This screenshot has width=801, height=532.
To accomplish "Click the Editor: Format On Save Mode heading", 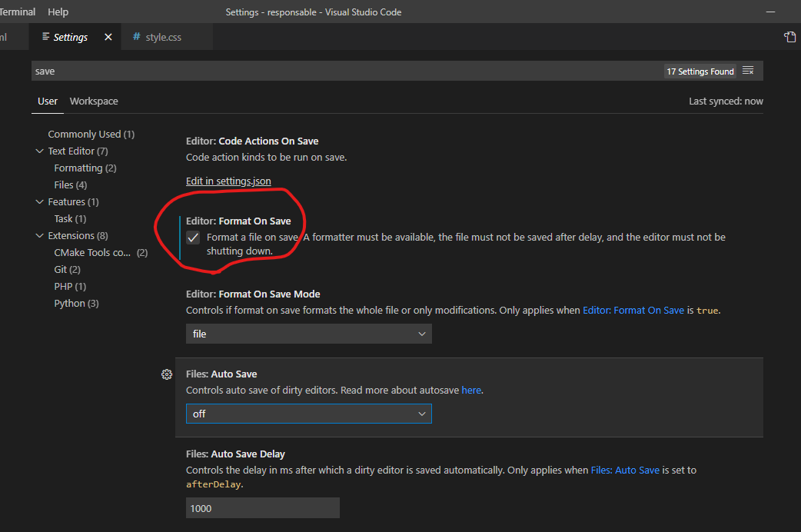I will click(253, 294).
